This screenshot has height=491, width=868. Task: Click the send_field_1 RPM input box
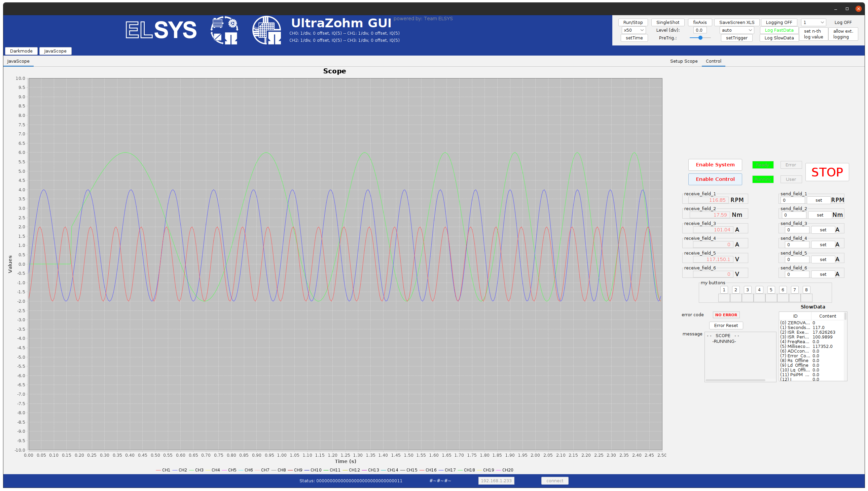(792, 200)
